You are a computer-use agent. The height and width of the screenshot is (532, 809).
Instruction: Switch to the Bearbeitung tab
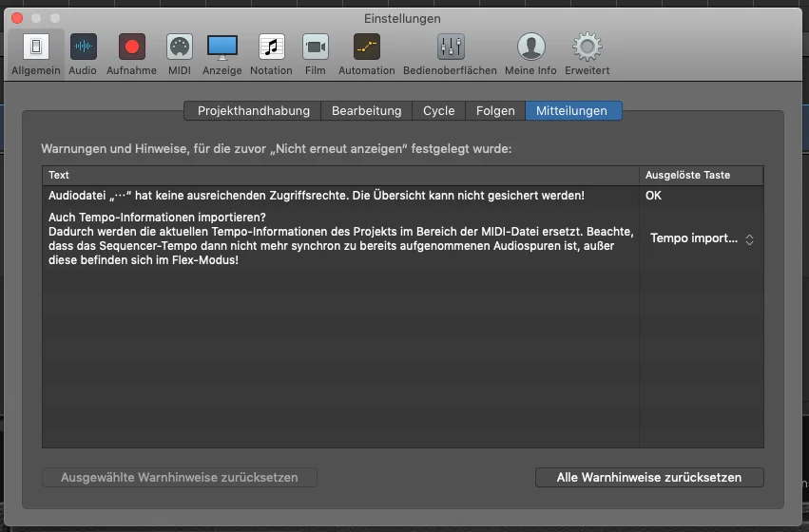pos(366,111)
